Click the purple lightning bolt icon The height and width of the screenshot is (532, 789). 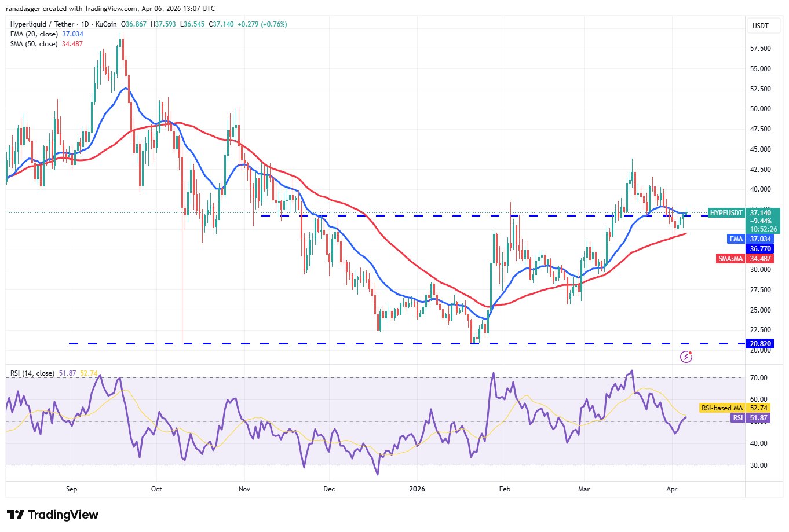point(686,357)
